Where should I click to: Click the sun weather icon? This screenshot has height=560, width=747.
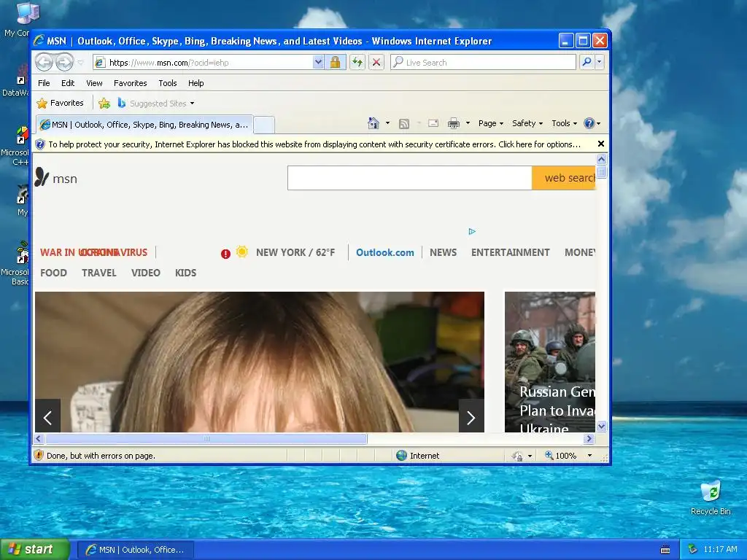242,252
